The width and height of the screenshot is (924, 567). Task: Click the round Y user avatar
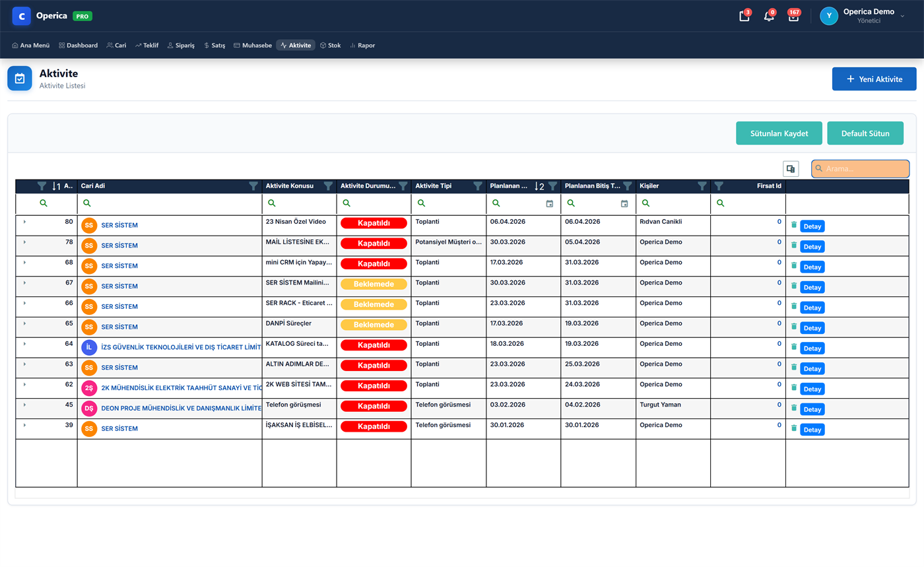829,16
